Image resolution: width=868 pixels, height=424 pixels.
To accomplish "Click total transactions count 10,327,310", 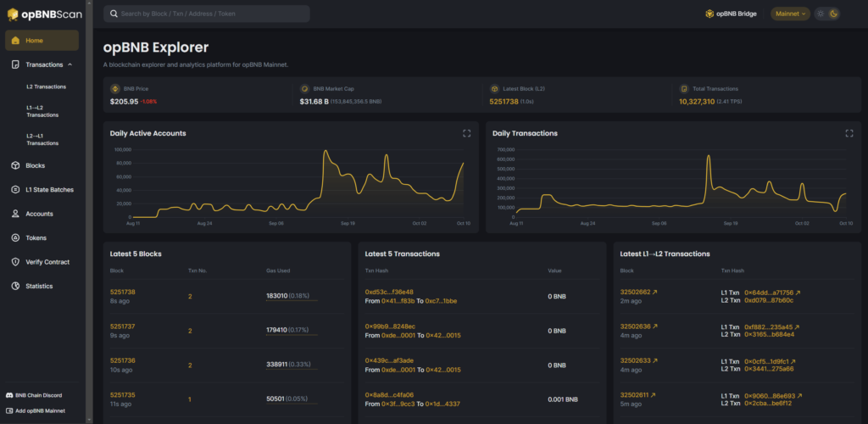I will tap(697, 102).
